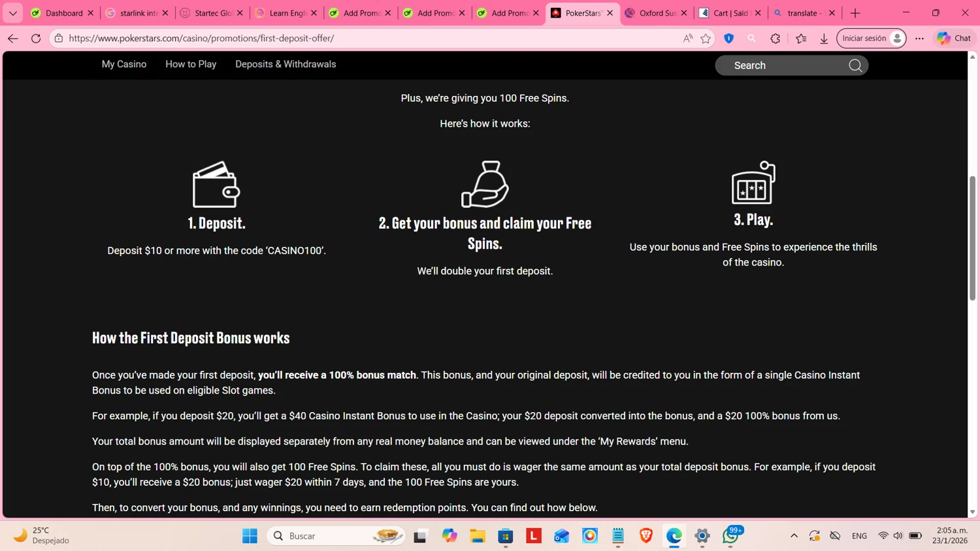Viewport: 980px width, 551px height.
Task: Open Microsoft Store on taskbar
Action: click(x=506, y=536)
